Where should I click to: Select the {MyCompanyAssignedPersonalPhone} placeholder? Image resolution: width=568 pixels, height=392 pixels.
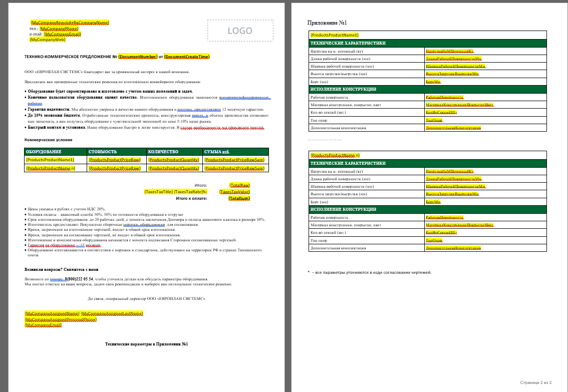(61, 319)
